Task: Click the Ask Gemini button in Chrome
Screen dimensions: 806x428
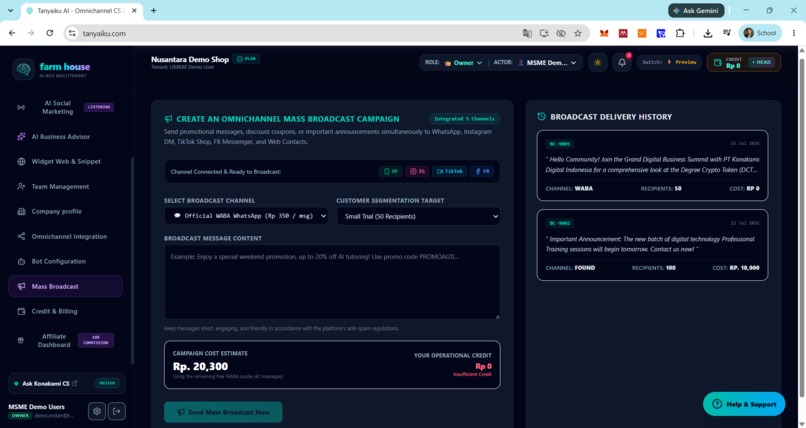Action: tap(696, 10)
